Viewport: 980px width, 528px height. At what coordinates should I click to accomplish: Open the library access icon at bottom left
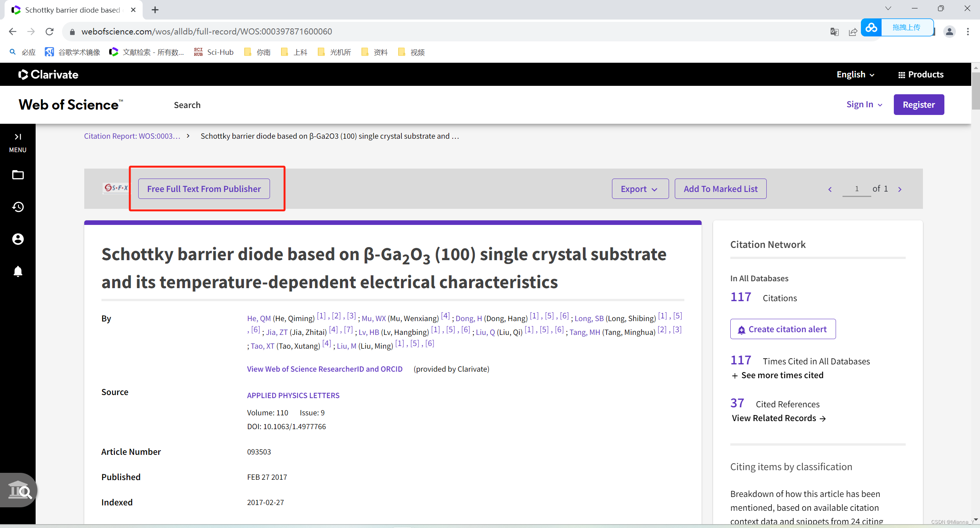click(x=19, y=490)
